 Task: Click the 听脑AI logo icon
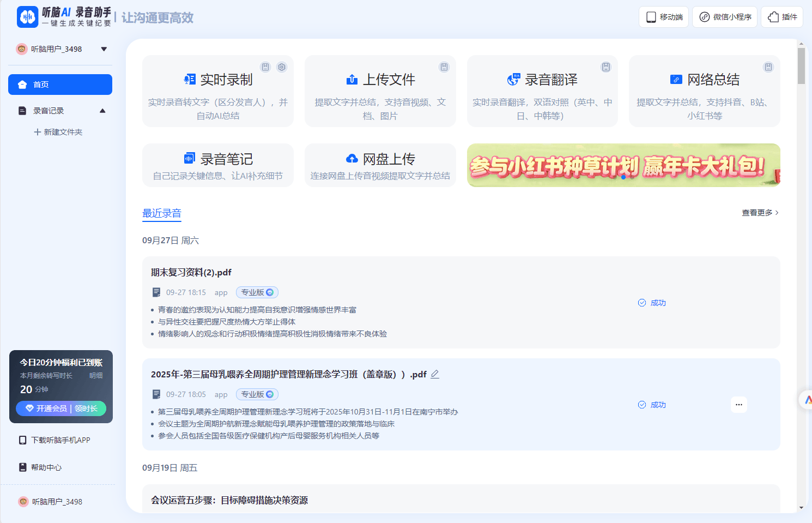[27, 17]
